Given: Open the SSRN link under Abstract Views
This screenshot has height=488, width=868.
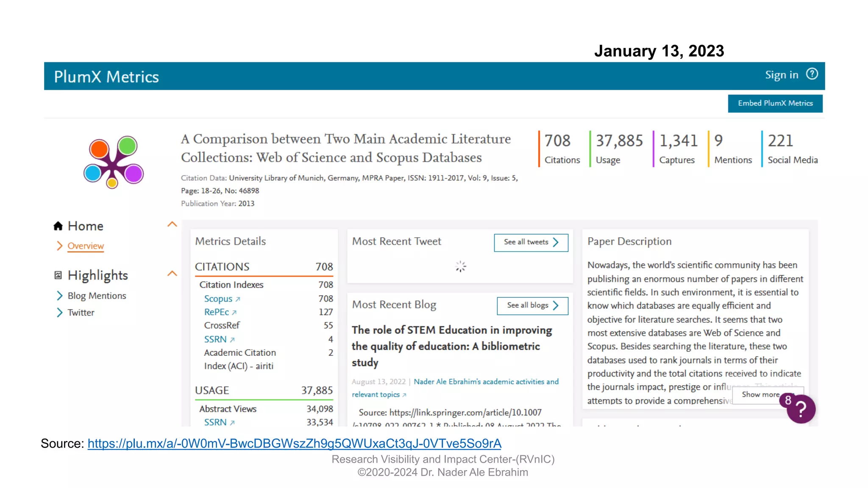Looking at the screenshot, I should coord(215,422).
